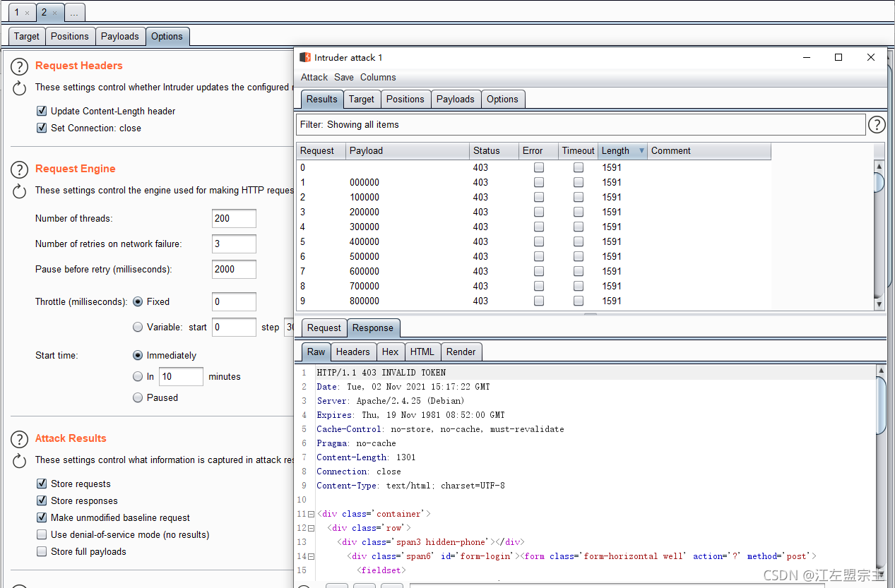Toggle Store requests checkbox

pyautogui.click(x=42, y=484)
